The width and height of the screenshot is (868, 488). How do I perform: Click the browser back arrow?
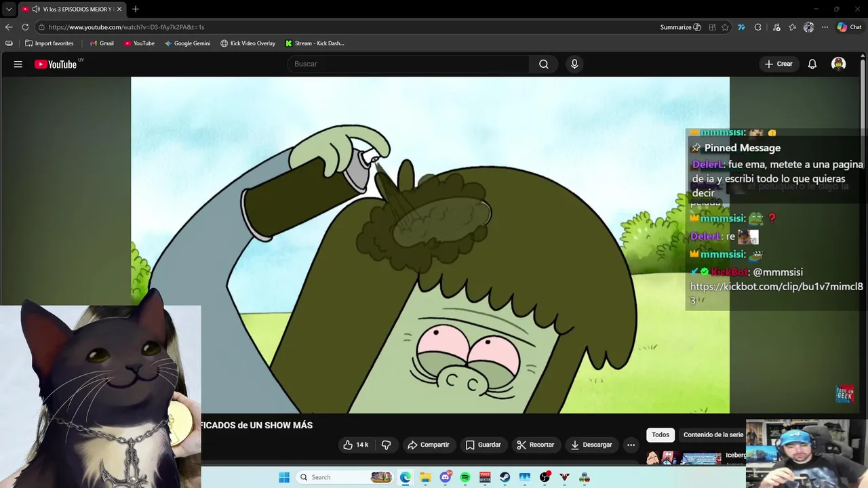9,27
